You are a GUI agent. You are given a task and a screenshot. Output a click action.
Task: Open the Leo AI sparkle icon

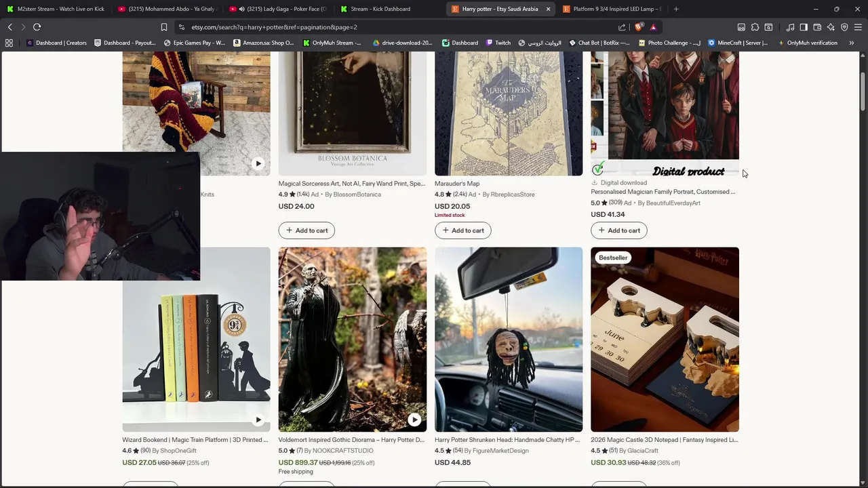831,27
